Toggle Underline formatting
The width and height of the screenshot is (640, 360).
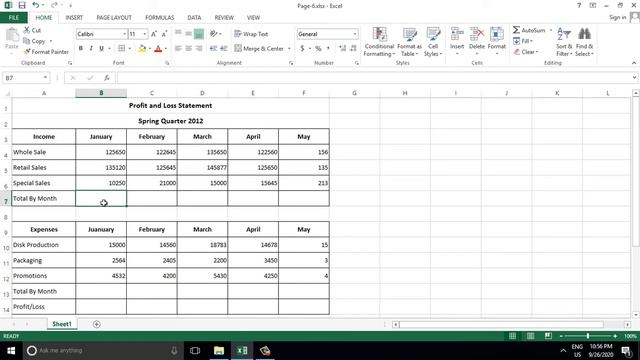pos(101,49)
